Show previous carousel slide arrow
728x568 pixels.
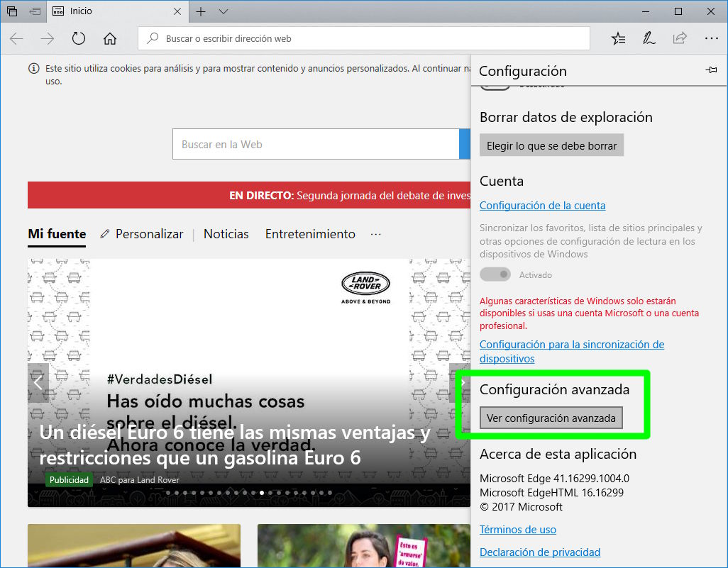click(x=38, y=382)
